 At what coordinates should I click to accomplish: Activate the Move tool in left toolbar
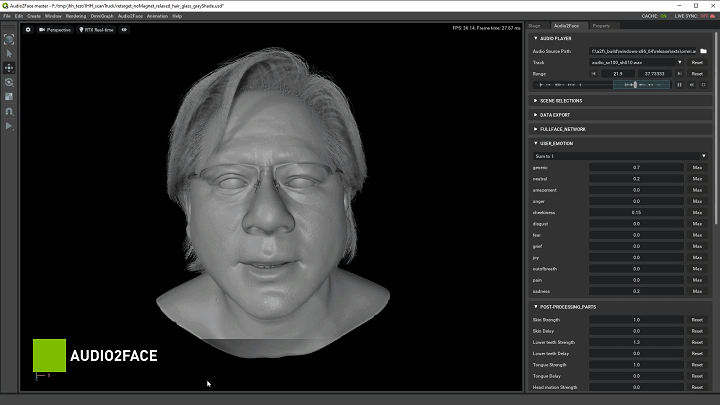pos(9,67)
